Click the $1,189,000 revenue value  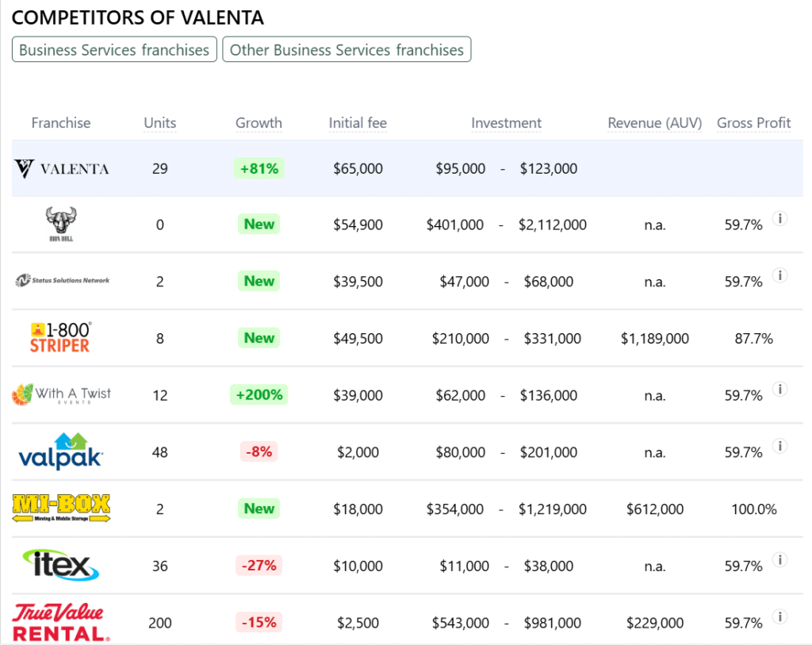[x=654, y=339]
